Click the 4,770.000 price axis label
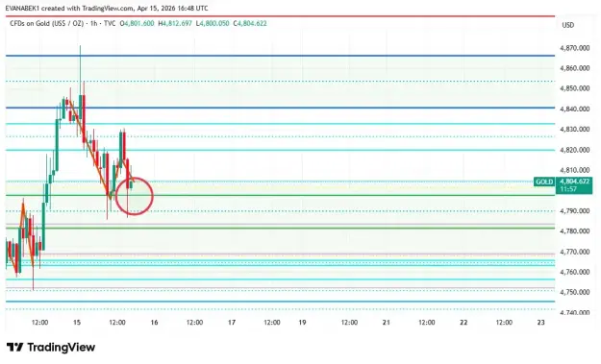Screen dimensions: 601x364 coord(574,252)
